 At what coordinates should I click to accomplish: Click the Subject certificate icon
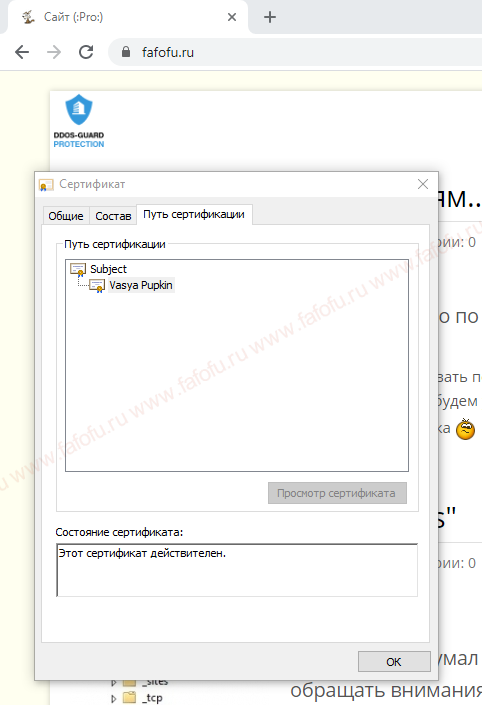click(x=78, y=269)
